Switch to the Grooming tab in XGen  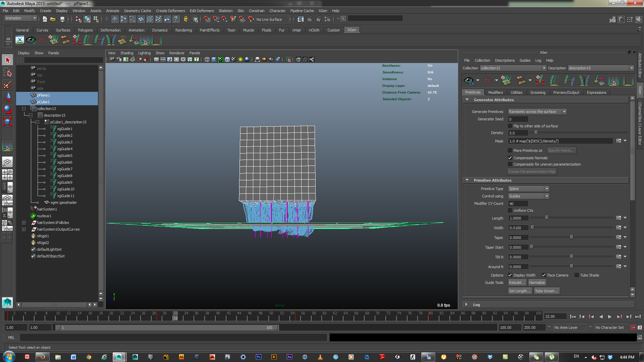538,93
